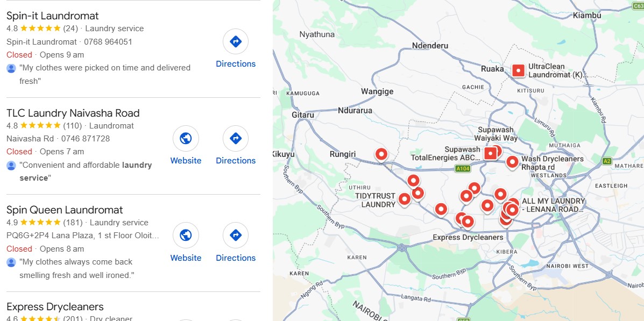Click the Directions arrow for TLC Laundry Naivasha Road
This screenshot has width=644, height=321.
(235, 138)
